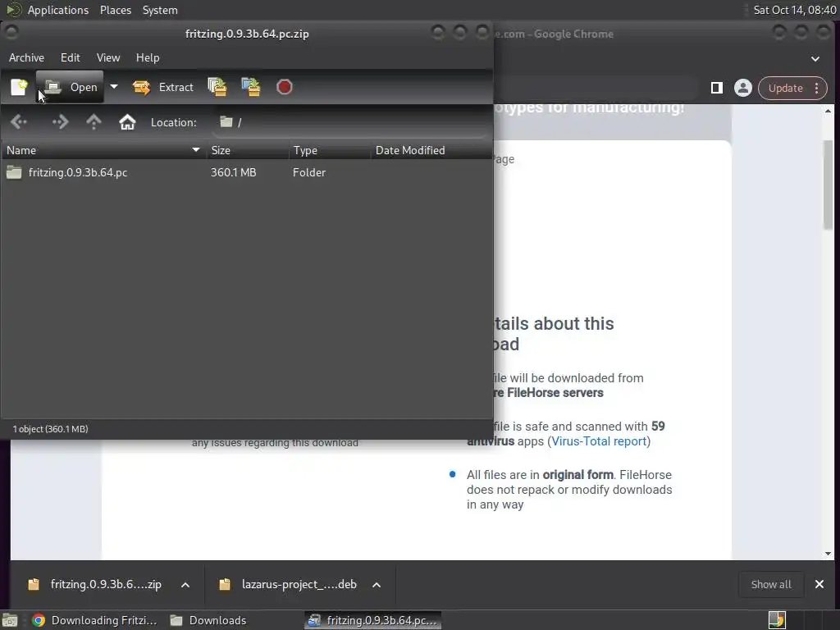Image resolution: width=840 pixels, height=630 pixels.
Task: Click Chrome page scrollbar thumb
Action: coord(829,185)
